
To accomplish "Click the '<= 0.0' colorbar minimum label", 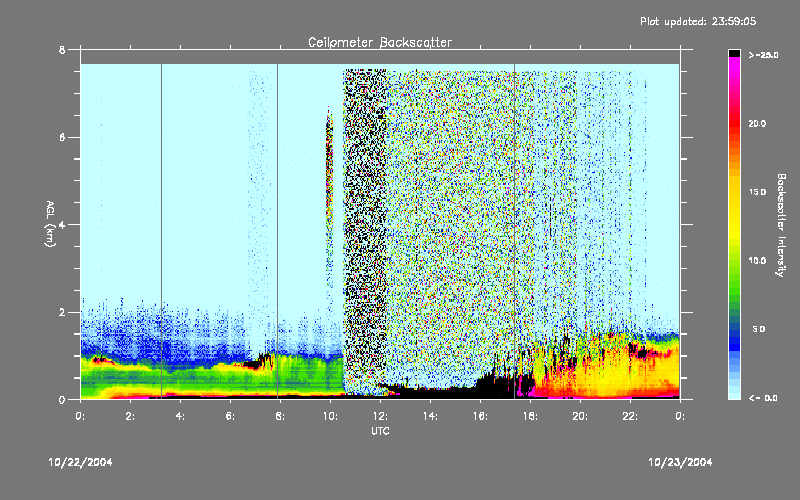I will pos(763,398).
